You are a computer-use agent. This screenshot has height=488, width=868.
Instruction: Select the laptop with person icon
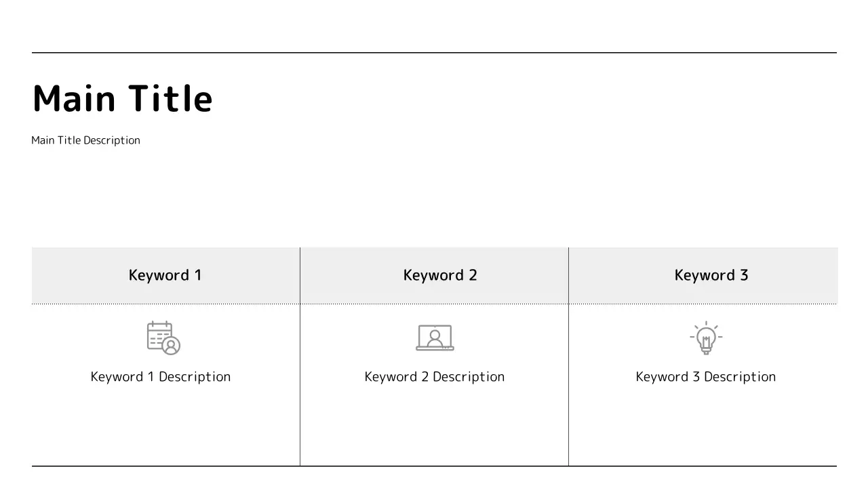435,338
